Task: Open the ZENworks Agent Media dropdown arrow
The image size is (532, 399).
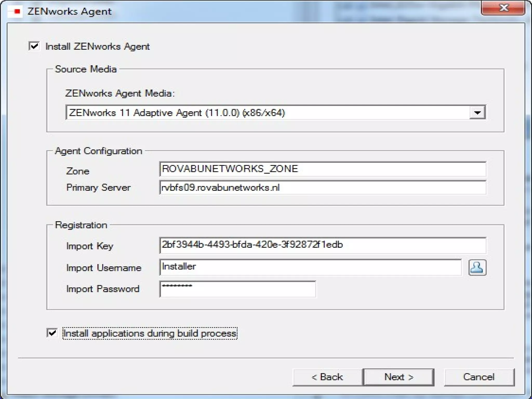Action: click(477, 112)
